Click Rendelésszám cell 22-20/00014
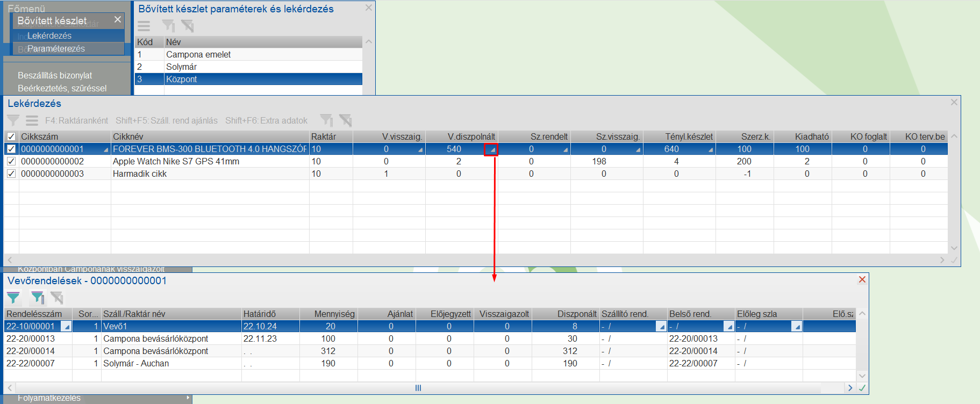 (38, 351)
